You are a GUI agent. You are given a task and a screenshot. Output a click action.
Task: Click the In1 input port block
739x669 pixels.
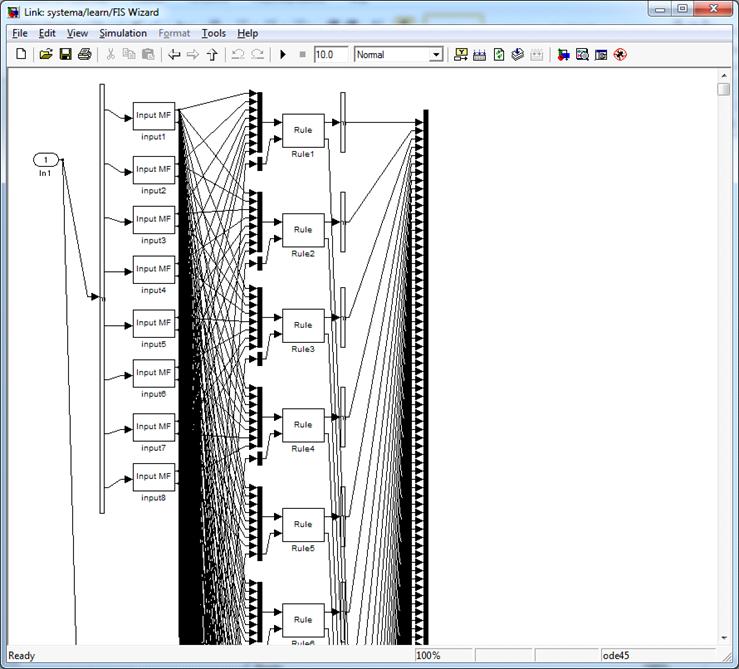(x=46, y=160)
